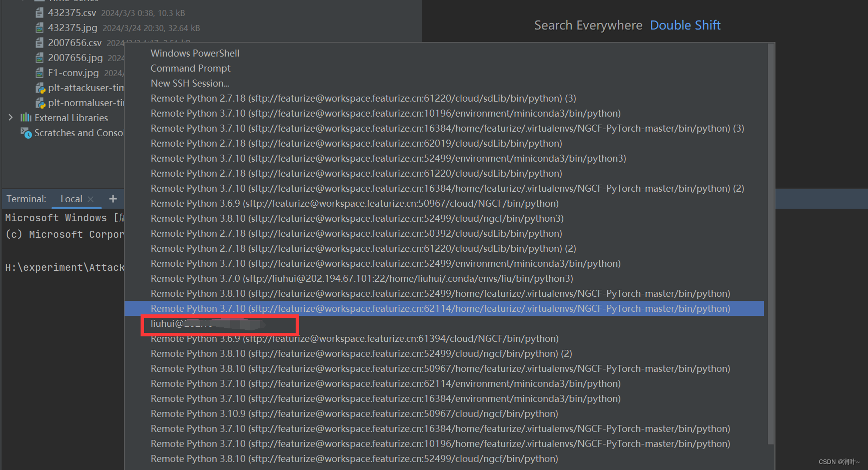Click the image icon beside 2007656.jpg
The width and height of the screenshot is (868, 470).
pyautogui.click(x=39, y=58)
